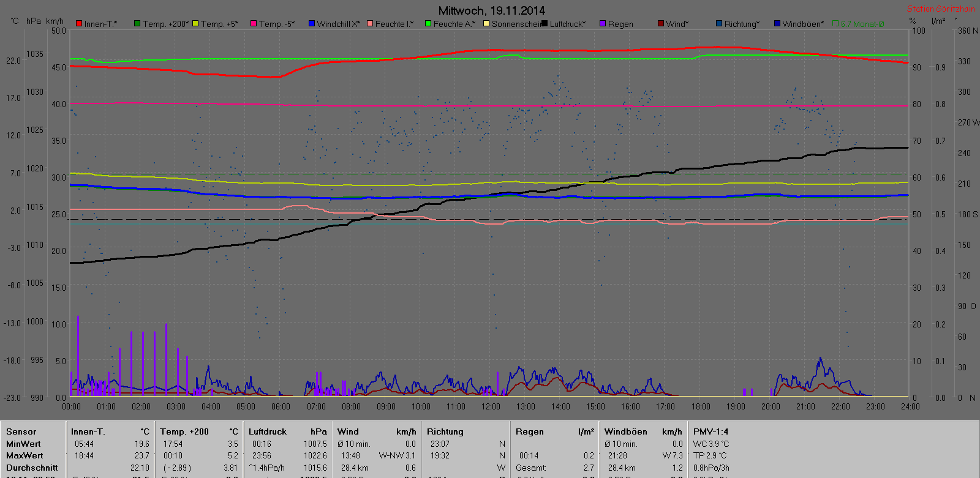Click the Temp. +200 trend value (-2.89)
The image size is (980, 478).
pyautogui.click(x=177, y=468)
